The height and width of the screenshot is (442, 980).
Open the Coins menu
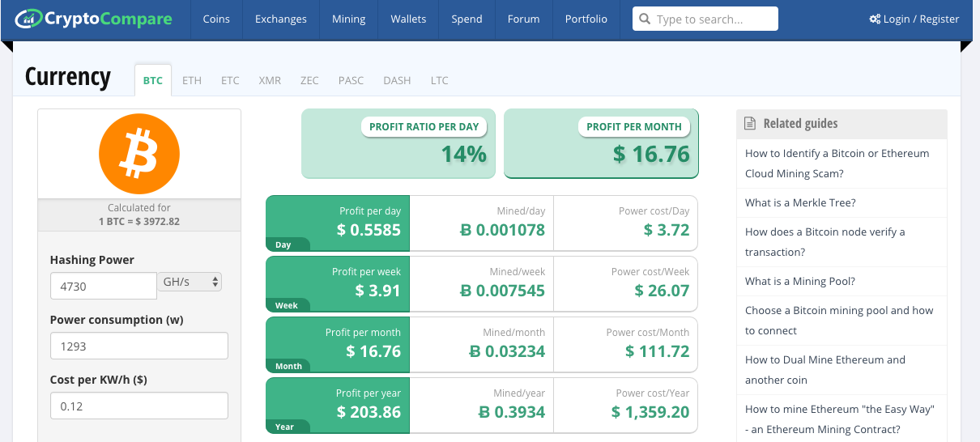[216, 19]
